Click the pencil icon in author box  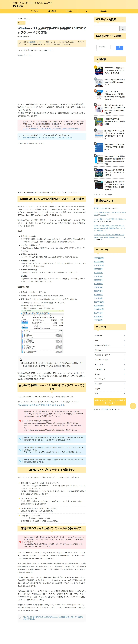tap(20, 43)
